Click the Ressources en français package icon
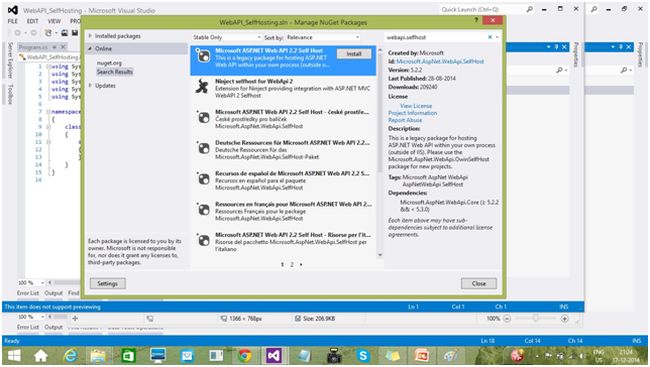Image resolution: width=650 pixels, height=367 pixels. 203,210
